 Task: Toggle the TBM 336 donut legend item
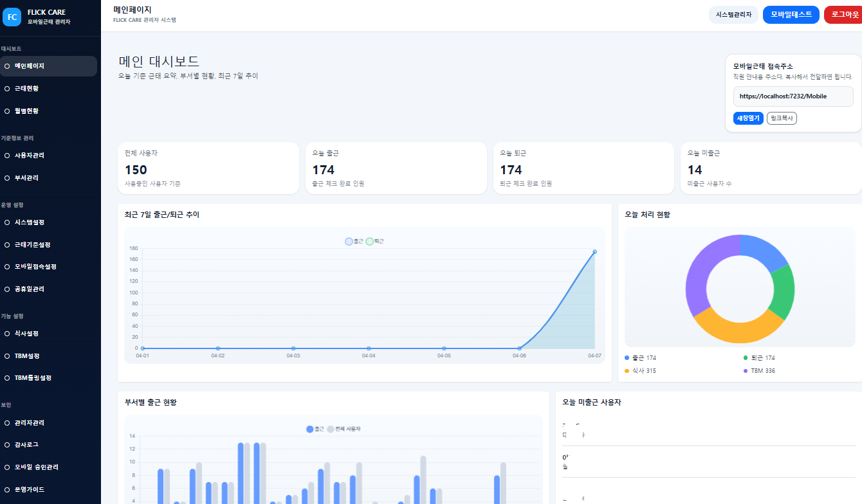coord(760,371)
